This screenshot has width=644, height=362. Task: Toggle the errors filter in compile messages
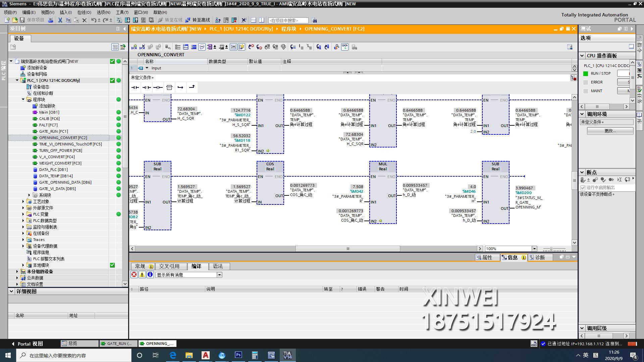coord(134,275)
